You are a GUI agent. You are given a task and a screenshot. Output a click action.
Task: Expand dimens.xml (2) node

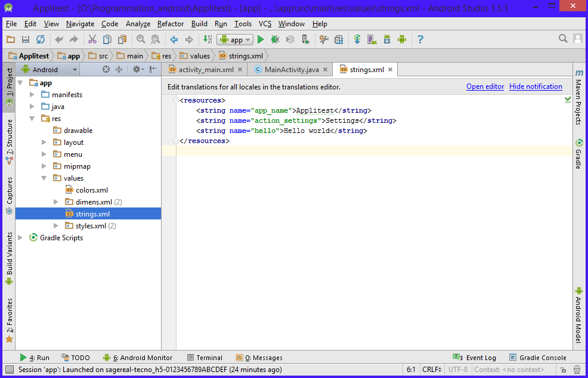click(56, 202)
